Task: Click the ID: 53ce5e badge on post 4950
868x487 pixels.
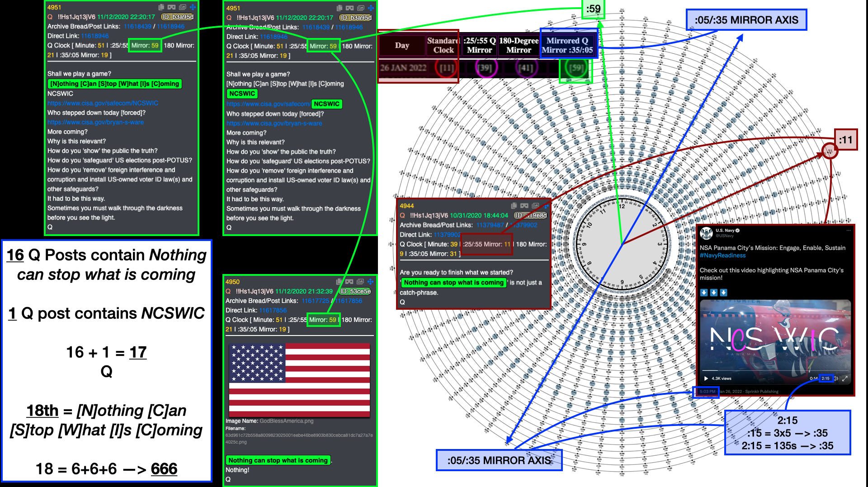Action: [x=355, y=291]
